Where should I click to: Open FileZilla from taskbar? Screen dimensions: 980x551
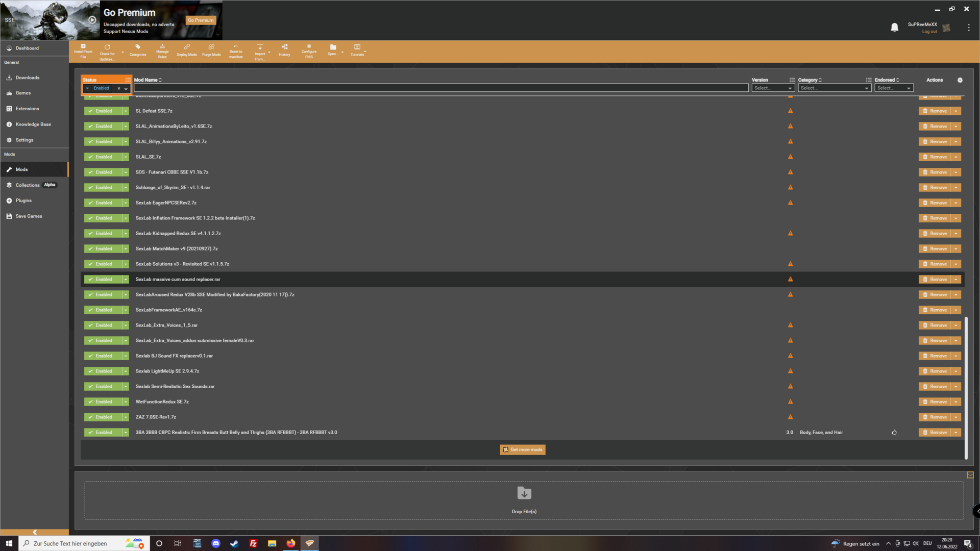[253, 543]
